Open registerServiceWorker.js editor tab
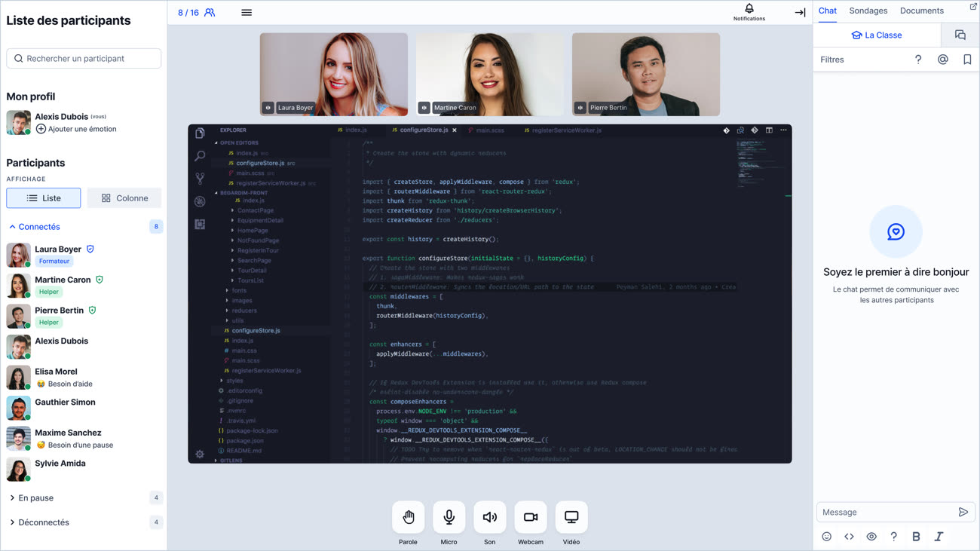Viewport: 980px width, 551px height. coord(563,130)
